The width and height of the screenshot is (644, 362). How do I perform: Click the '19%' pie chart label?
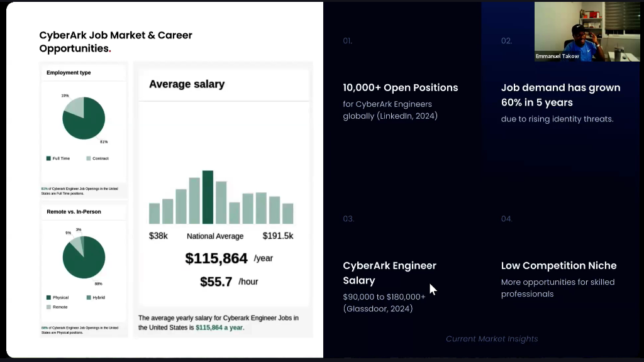point(65,96)
